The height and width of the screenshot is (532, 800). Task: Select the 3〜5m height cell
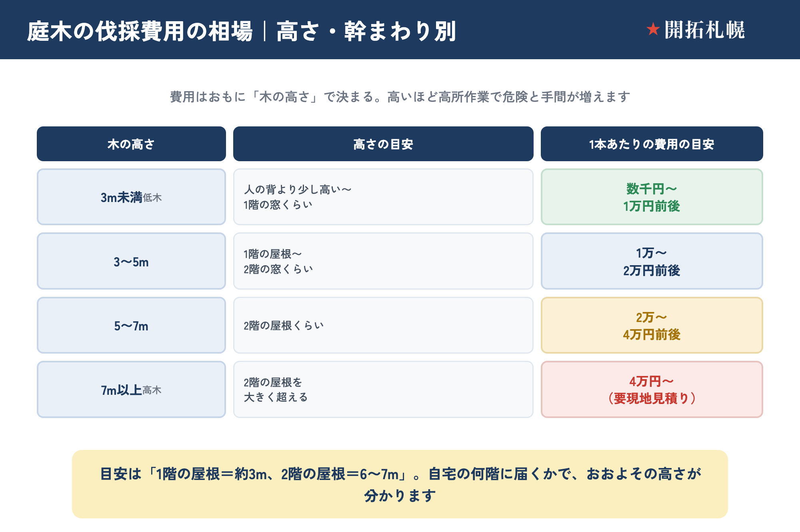(131, 261)
